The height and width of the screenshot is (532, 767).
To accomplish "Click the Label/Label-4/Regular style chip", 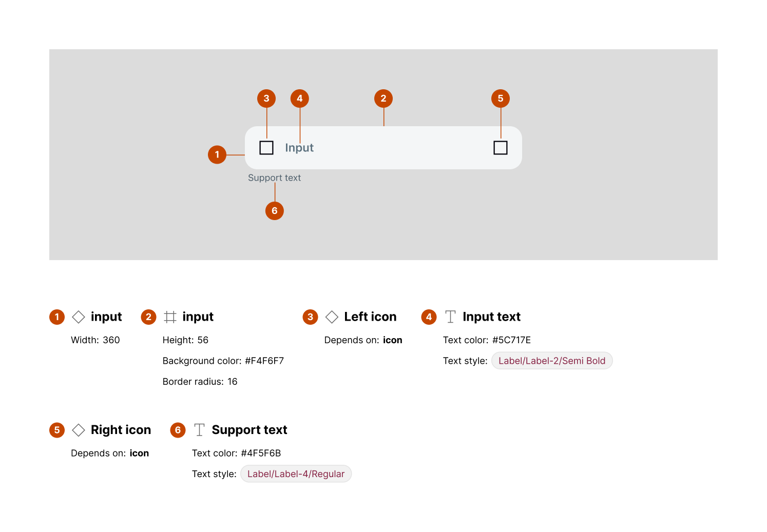I will click(296, 474).
